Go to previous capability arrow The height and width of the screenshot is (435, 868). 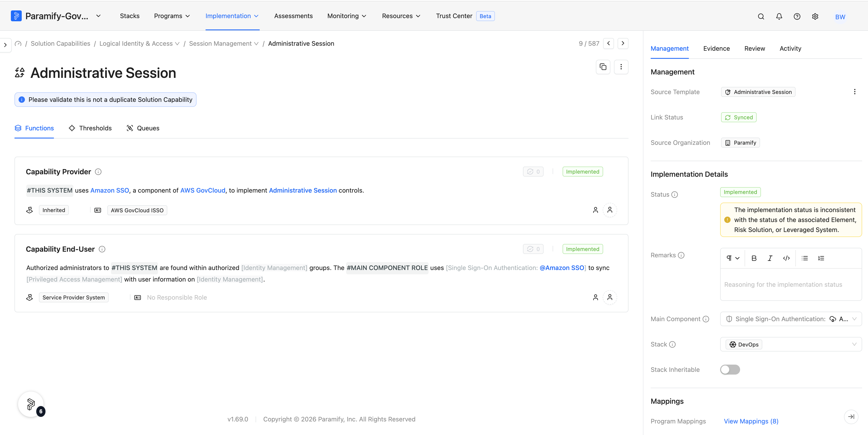[x=609, y=43]
